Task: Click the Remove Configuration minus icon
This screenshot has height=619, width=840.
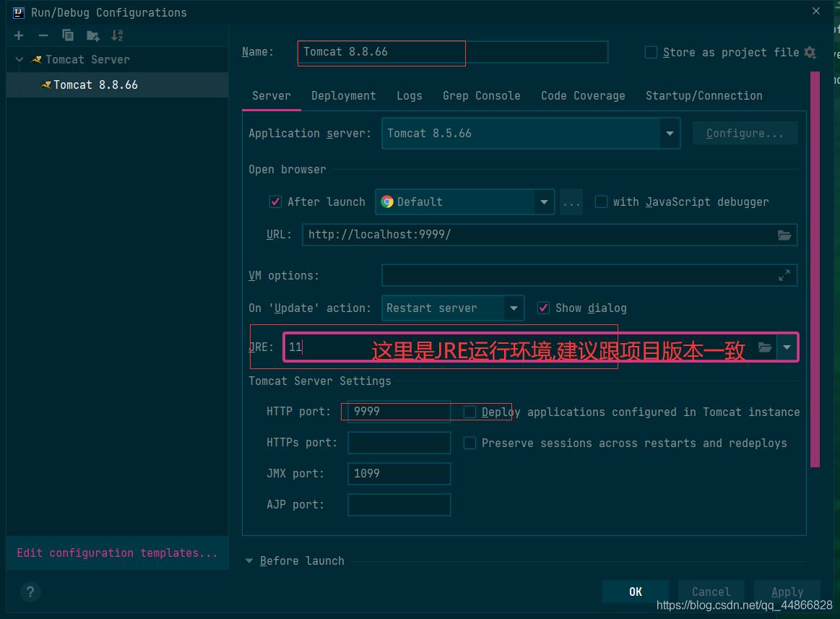Action: click(43, 35)
